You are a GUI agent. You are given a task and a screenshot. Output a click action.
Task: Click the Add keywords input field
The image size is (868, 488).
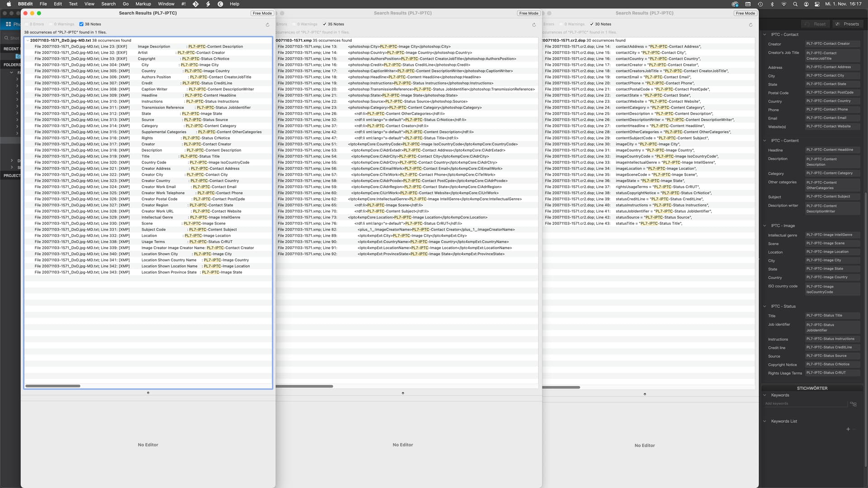(x=805, y=404)
